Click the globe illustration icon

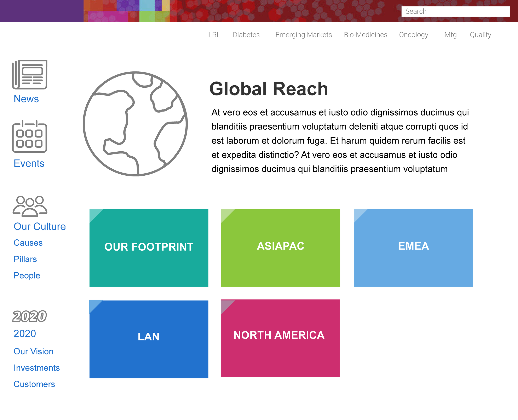point(135,124)
